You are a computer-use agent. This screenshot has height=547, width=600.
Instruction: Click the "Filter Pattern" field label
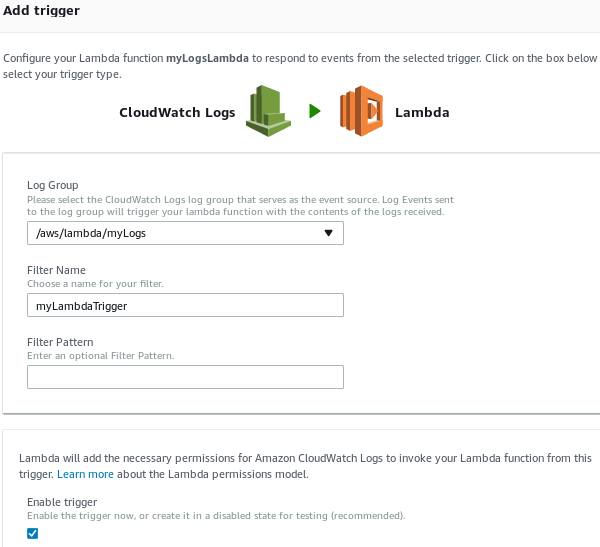tap(60, 342)
